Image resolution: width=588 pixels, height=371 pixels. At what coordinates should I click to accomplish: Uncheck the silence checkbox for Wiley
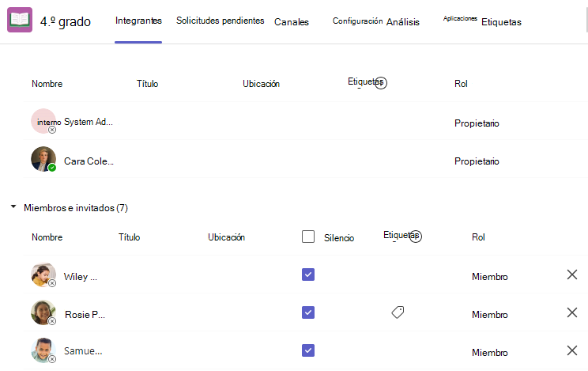(x=308, y=274)
